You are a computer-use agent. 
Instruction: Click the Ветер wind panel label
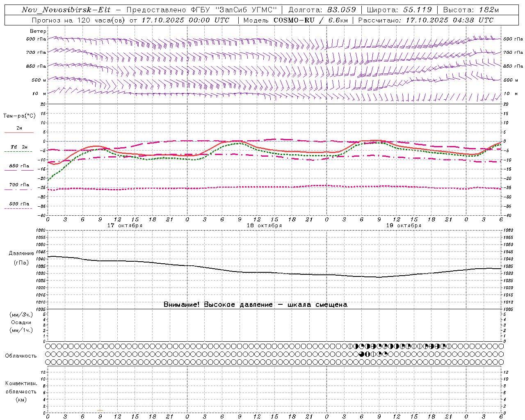click(38, 31)
